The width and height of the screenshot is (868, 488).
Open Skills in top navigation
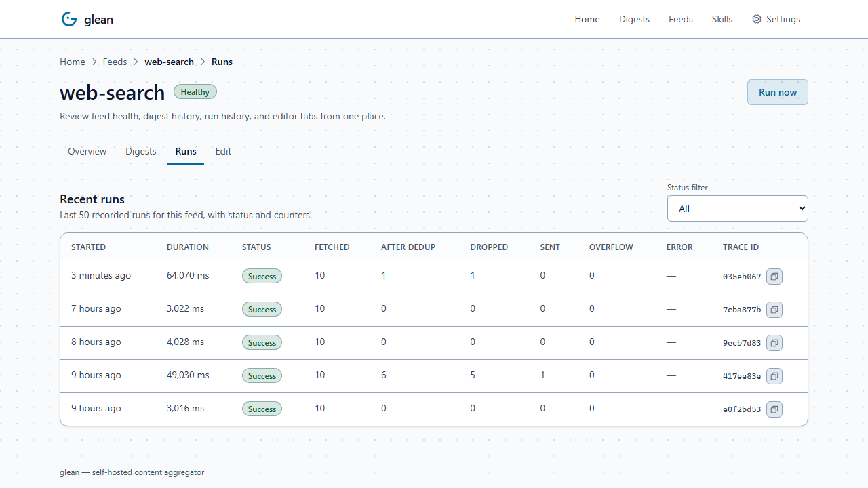point(722,19)
